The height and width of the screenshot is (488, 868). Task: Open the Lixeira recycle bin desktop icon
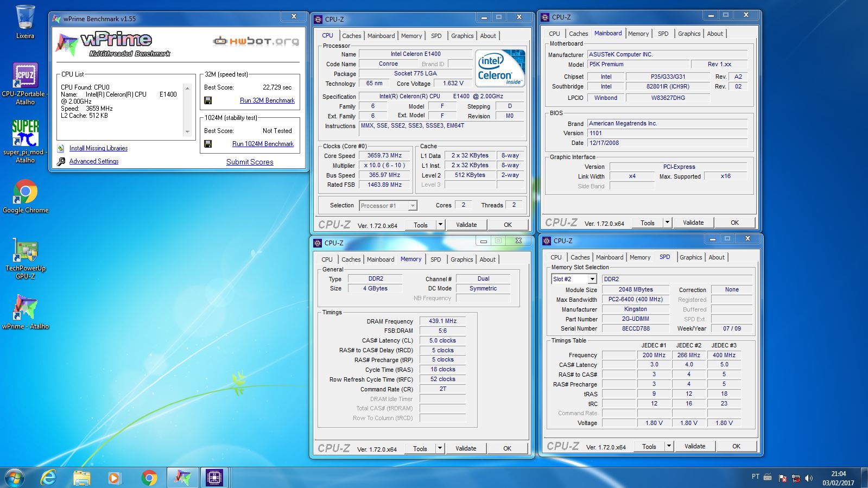[x=25, y=22]
